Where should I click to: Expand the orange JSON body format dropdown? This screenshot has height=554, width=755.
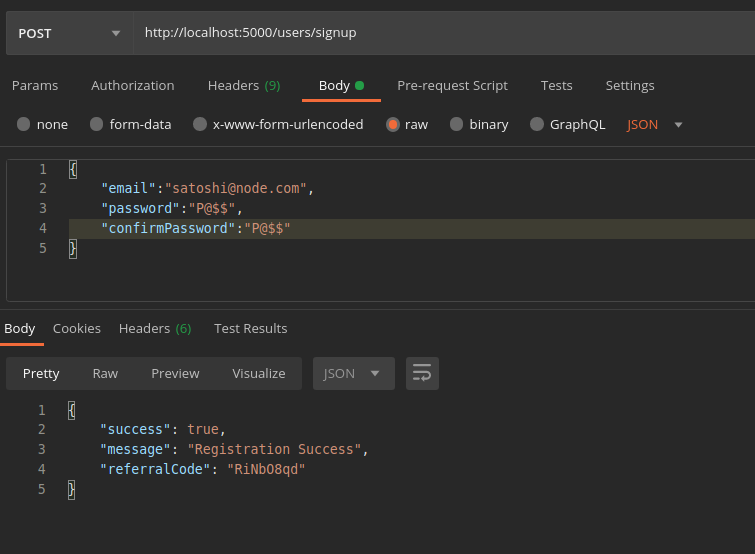[x=655, y=125]
